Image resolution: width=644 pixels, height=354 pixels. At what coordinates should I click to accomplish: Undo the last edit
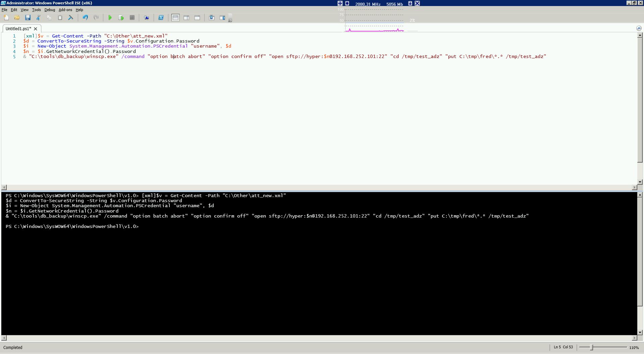85,18
